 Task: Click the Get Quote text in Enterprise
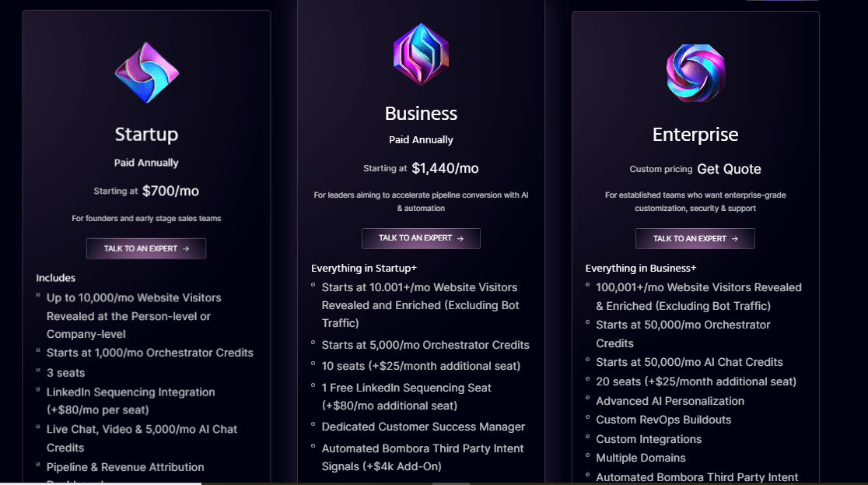pyautogui.click(x=729, y=169)
